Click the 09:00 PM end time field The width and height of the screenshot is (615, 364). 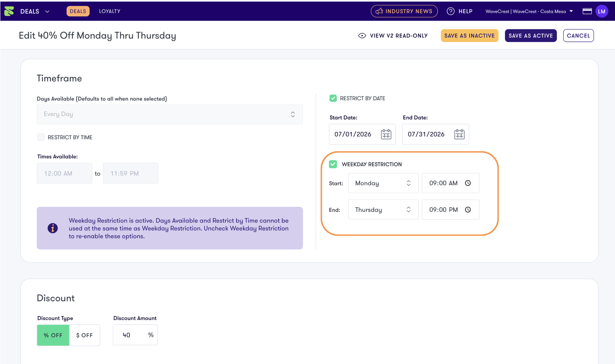450,209
